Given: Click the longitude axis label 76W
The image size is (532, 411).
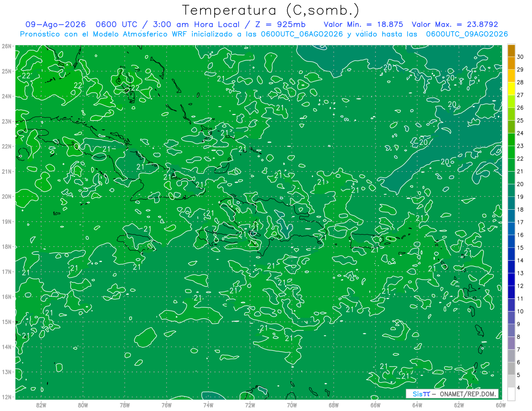Looking at the screenshot, I should tap(166, 405).
